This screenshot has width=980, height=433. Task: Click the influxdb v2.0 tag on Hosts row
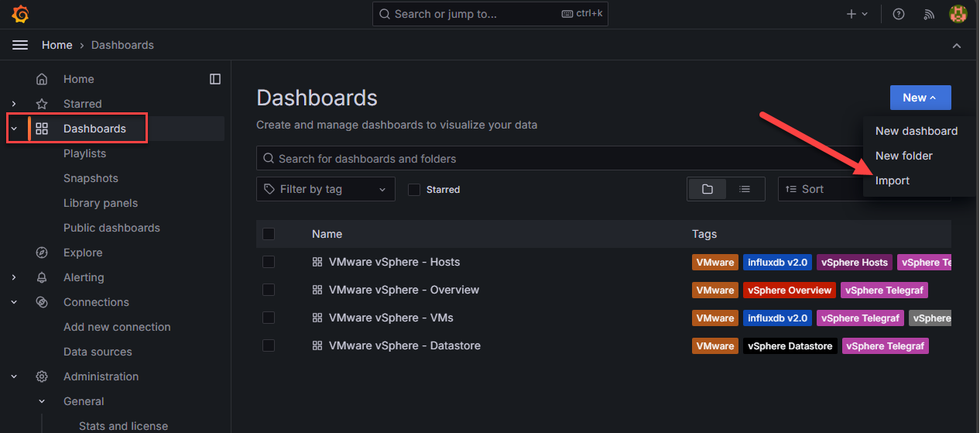[777, 263]
